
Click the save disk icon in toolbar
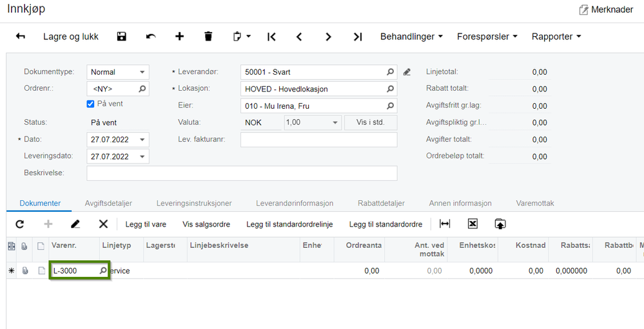point(122,37)
